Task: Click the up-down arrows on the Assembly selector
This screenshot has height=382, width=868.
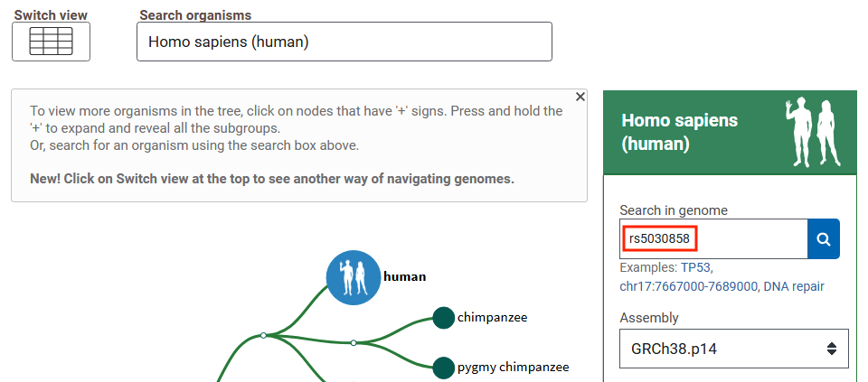Action: tap(832, 349)
